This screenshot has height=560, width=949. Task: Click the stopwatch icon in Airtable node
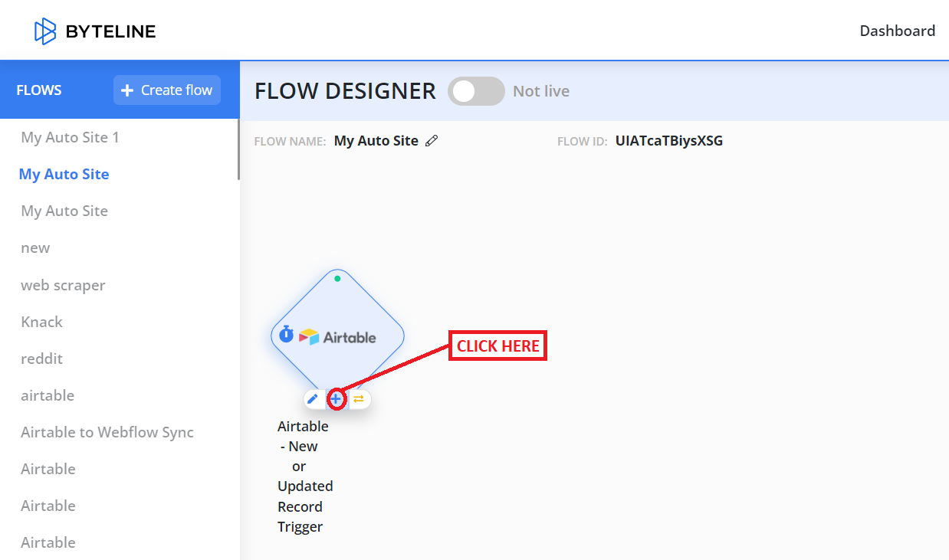(x=286, y=334)
